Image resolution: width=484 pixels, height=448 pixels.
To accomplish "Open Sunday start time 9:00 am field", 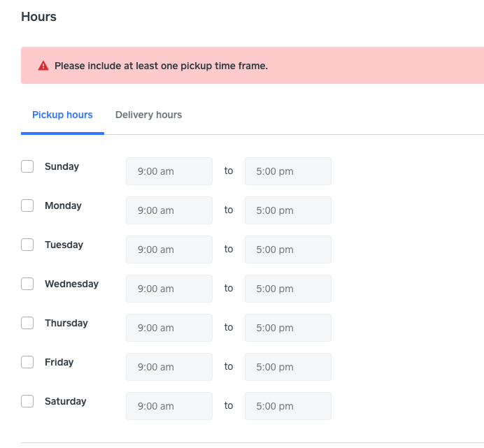I will pyautogui.click(x=169, y=171).
